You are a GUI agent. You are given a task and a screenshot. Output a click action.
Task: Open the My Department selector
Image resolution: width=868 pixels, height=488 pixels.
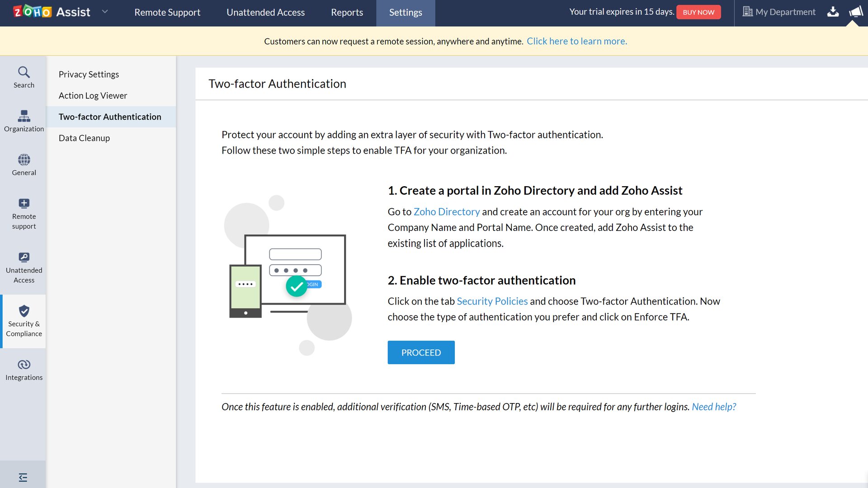[x=779, y=12]
